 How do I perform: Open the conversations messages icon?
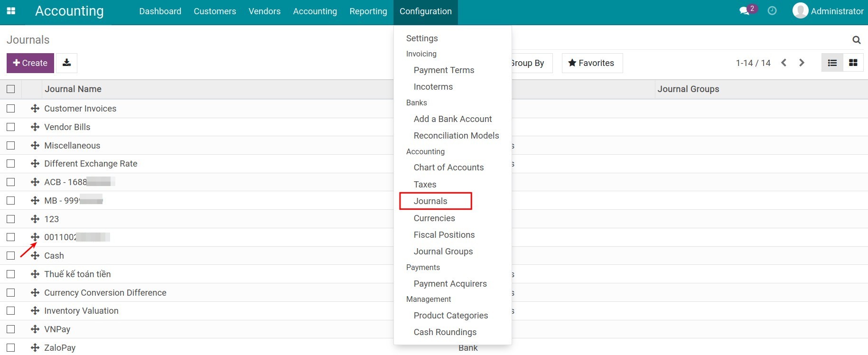[x=744, y=11]
